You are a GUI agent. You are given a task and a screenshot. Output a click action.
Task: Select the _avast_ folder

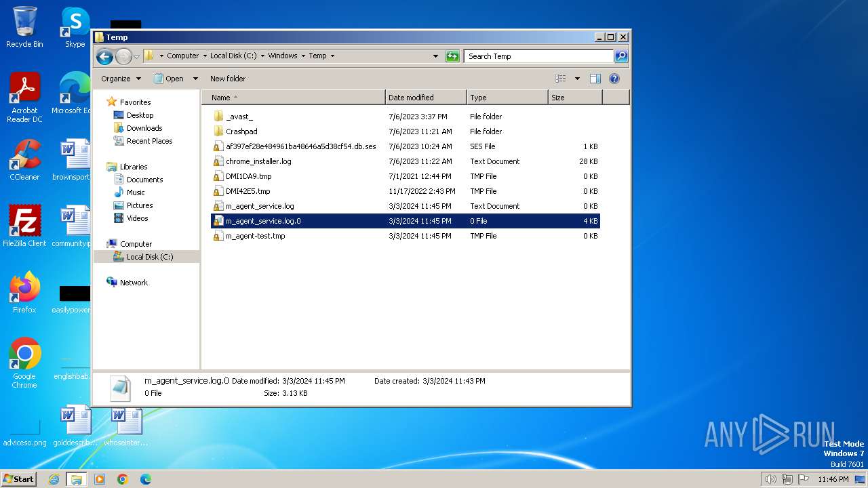tap(406, 117)
